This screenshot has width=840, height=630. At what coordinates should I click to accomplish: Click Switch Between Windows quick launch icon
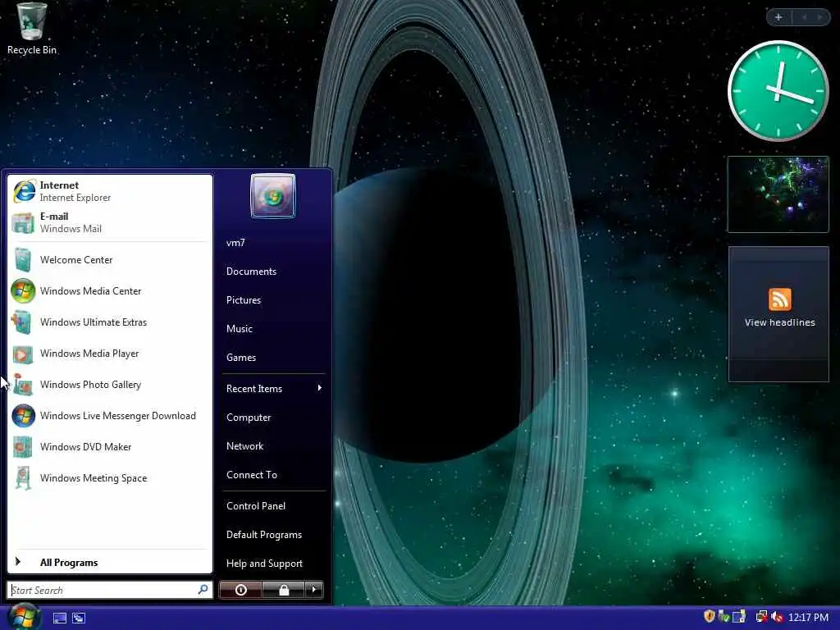coord(79,619)
